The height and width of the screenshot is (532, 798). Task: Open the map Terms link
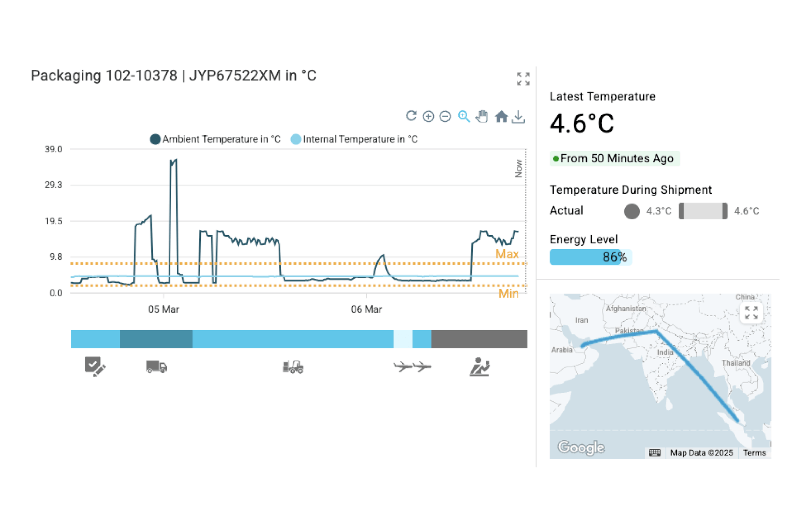754,453
